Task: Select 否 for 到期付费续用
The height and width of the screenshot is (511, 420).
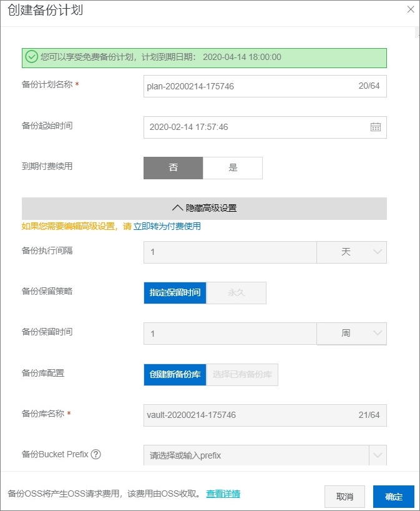Action: 173,168
